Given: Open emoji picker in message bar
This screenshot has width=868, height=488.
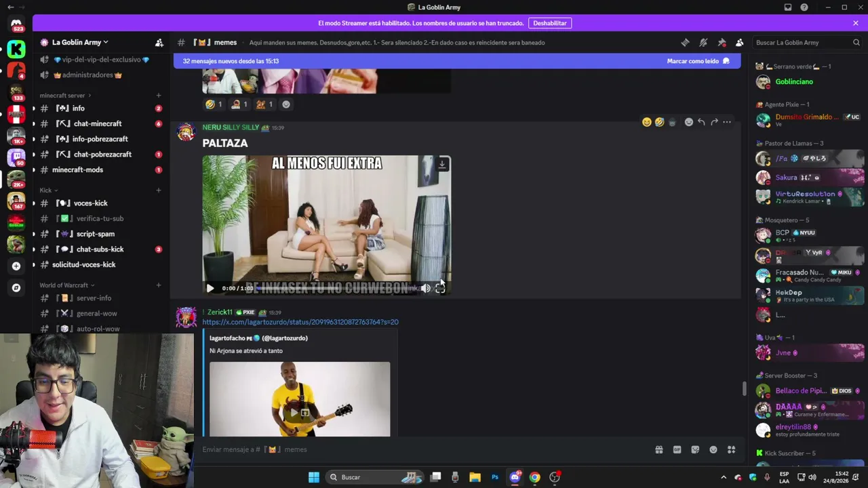Looking at the screenshot, I should pos(713,449).
